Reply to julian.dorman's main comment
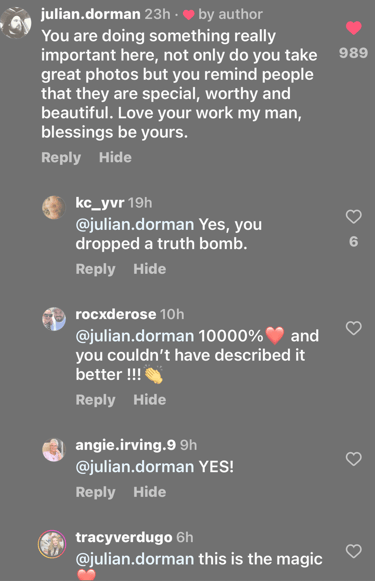Viewport: 375px width, 581px height. (61, 158)
